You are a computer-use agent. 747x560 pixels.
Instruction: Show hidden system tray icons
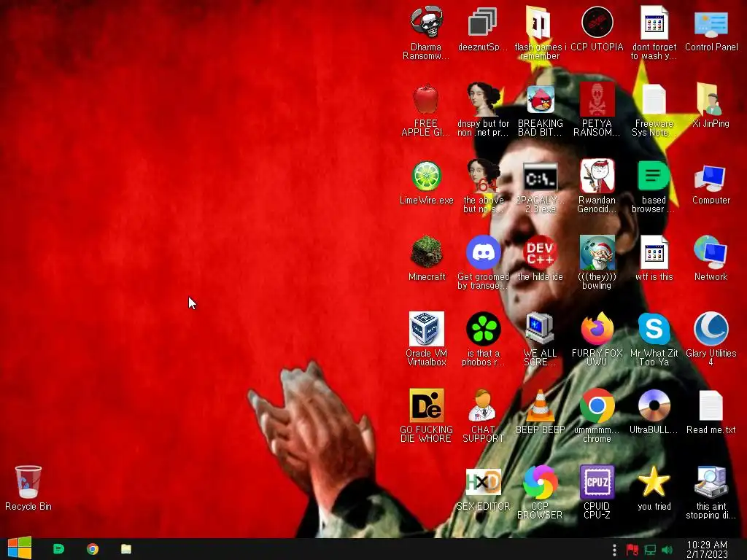[614, 550]
